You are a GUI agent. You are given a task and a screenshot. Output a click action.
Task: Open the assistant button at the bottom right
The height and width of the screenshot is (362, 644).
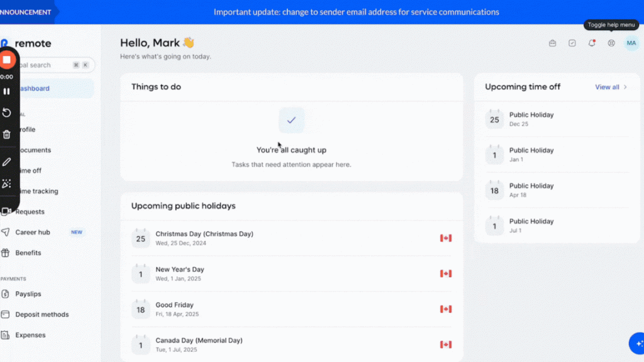636,343
